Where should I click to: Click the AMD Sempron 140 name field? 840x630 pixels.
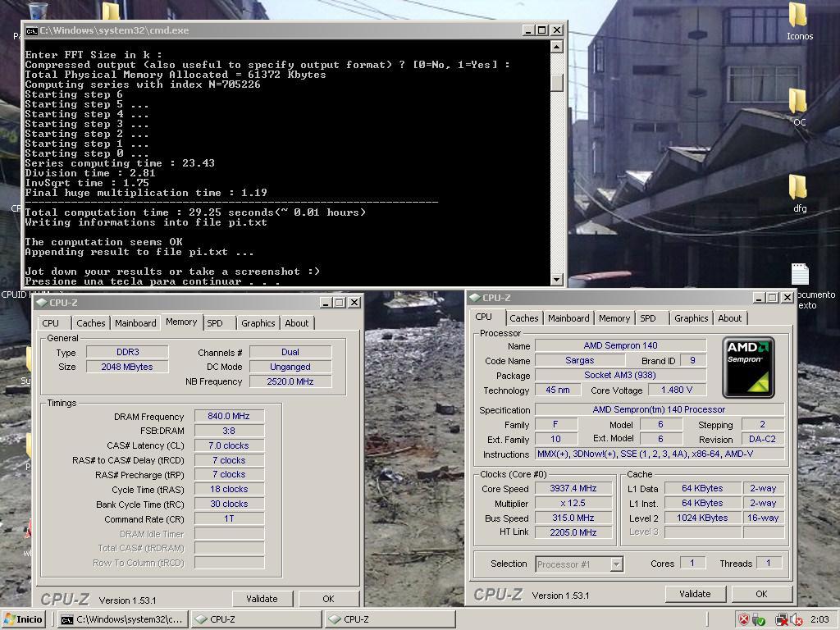click(x=620, y=345)
